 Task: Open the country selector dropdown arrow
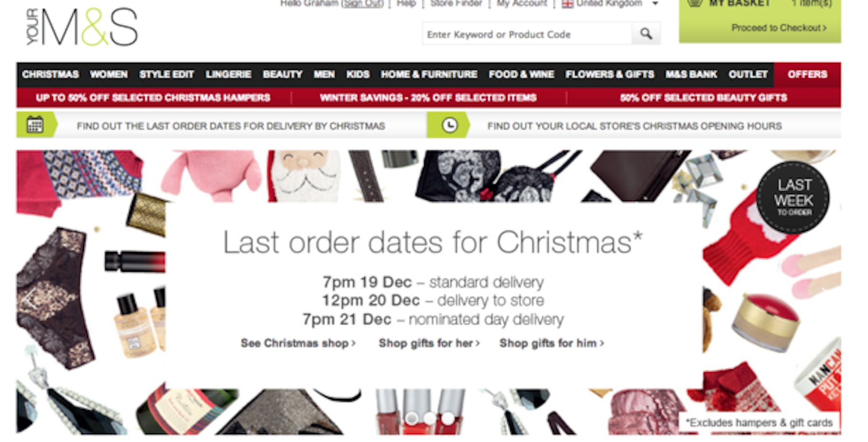655,4
